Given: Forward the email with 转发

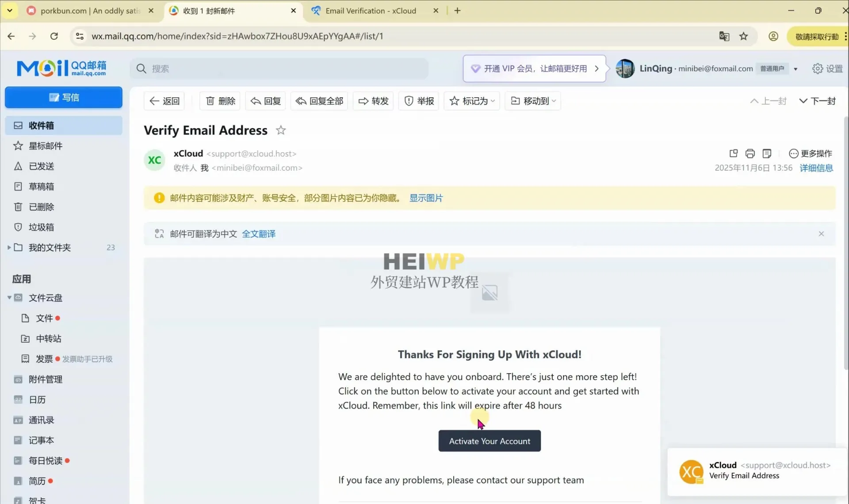Looking at the screenshot, I should click(x=373, y=101).
